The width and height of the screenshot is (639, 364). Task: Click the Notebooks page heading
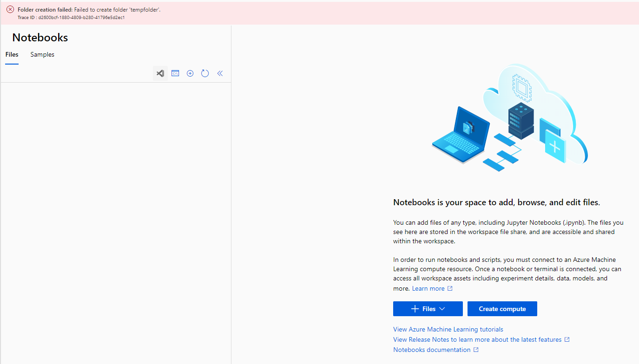click(40, 38)
